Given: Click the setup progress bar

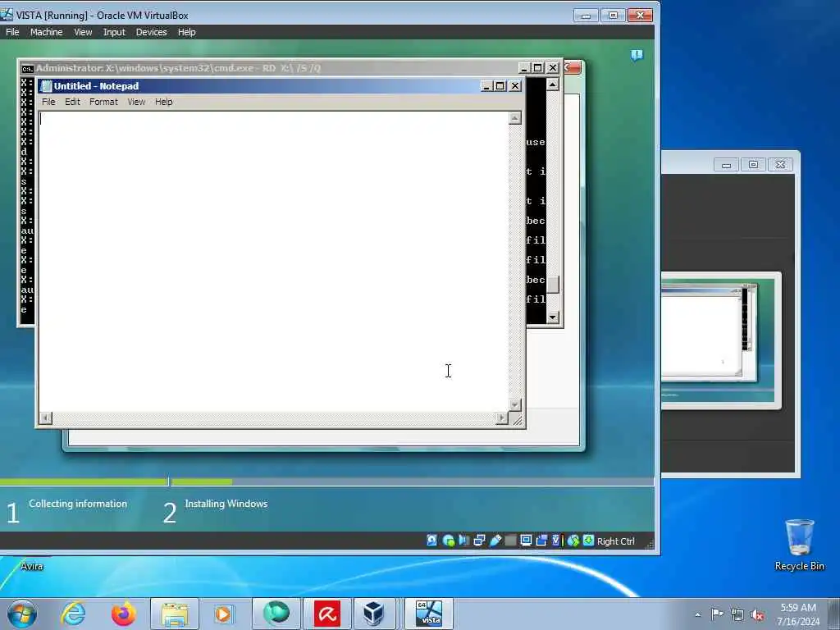Looking at the screenshot, I should pos(326,482).
